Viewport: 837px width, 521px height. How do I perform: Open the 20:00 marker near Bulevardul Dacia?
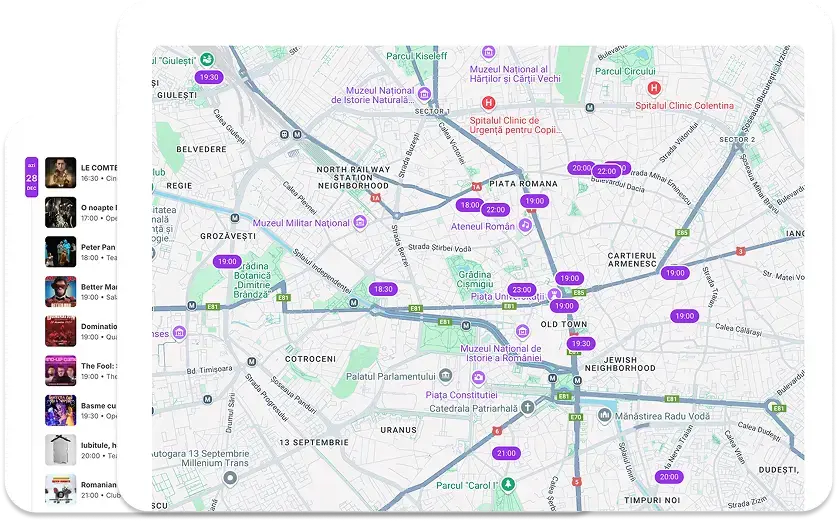[x=581, y=168]
